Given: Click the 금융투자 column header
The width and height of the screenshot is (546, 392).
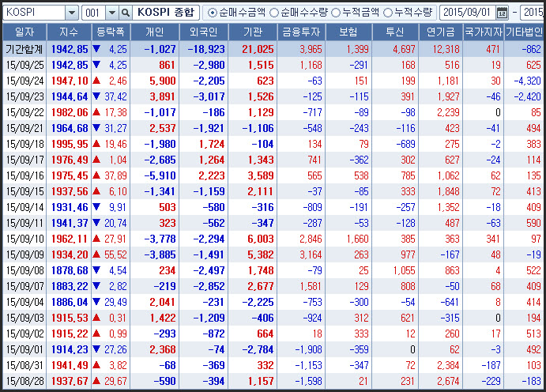Looking at the screenshot, I should (301, 32).
